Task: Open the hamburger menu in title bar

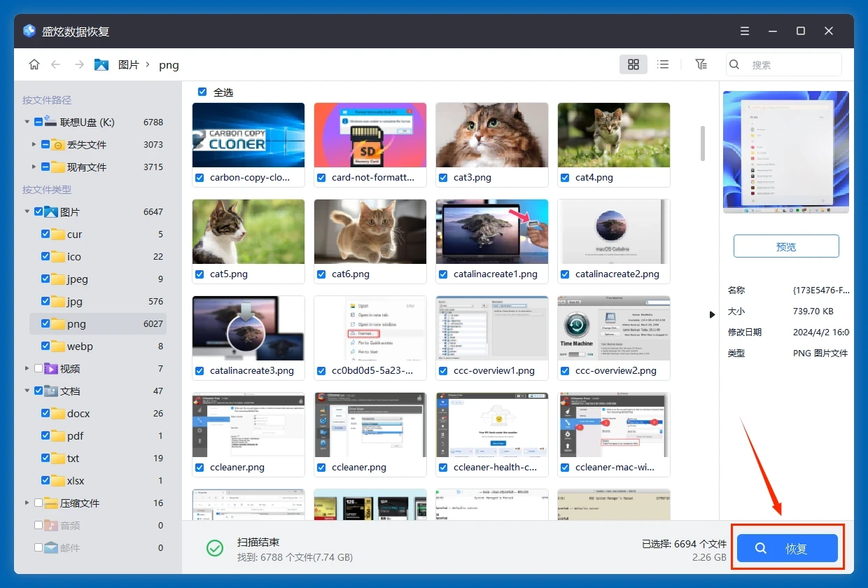Action: [x=745, y=31]
